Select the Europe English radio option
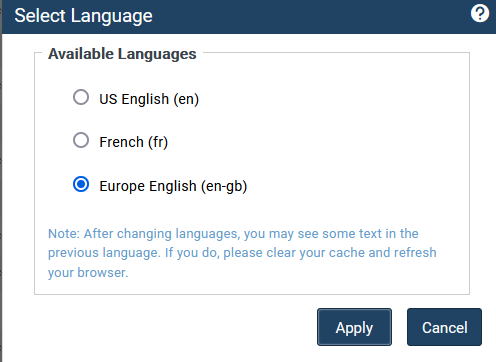 (x=81, y=184)
